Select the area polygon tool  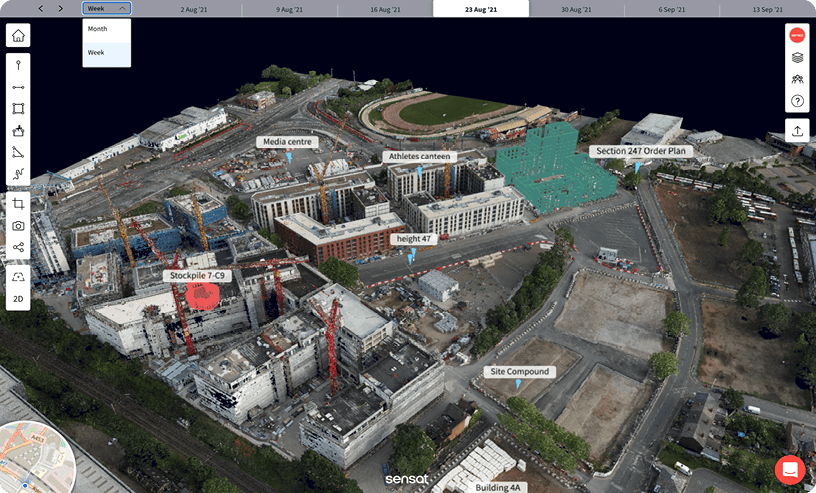18,108
